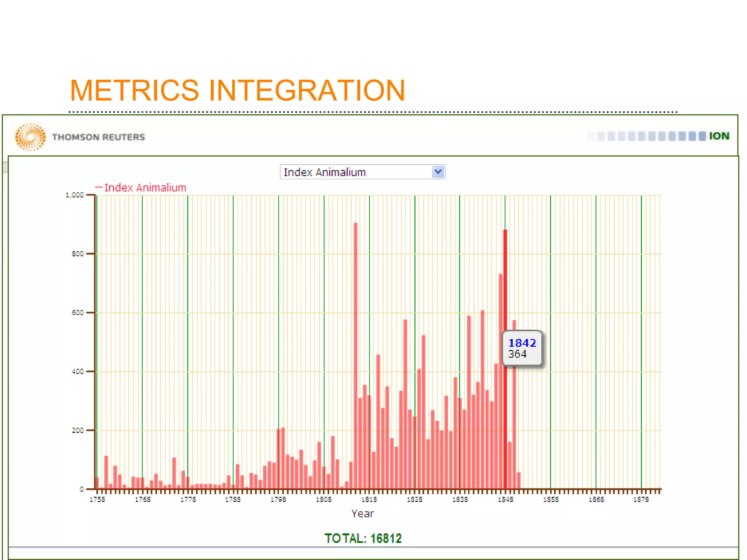
Task: Click the Year axis label
Action: (x=363, y=513)
